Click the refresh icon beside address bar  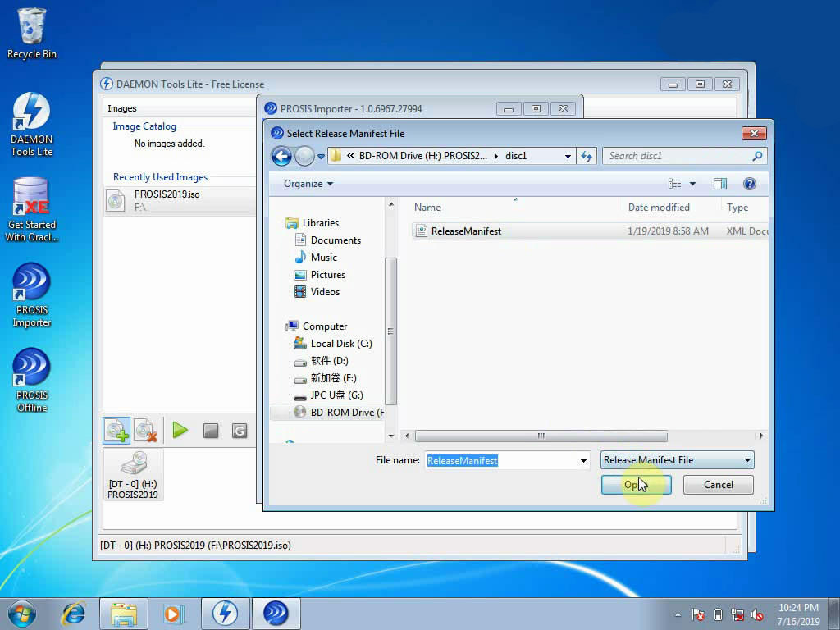pyautogui.click(x=587, y=156)
